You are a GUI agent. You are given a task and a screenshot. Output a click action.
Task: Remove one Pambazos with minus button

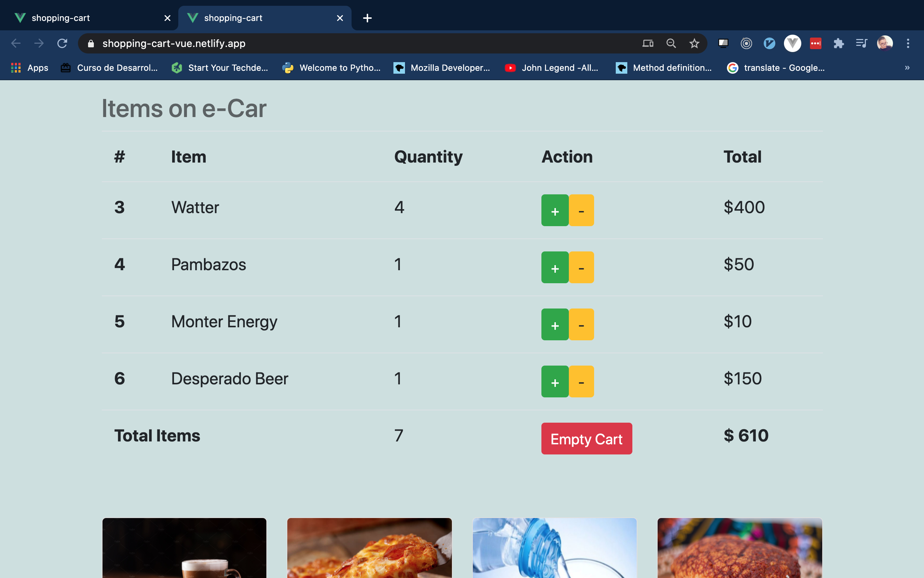(581, 267)
